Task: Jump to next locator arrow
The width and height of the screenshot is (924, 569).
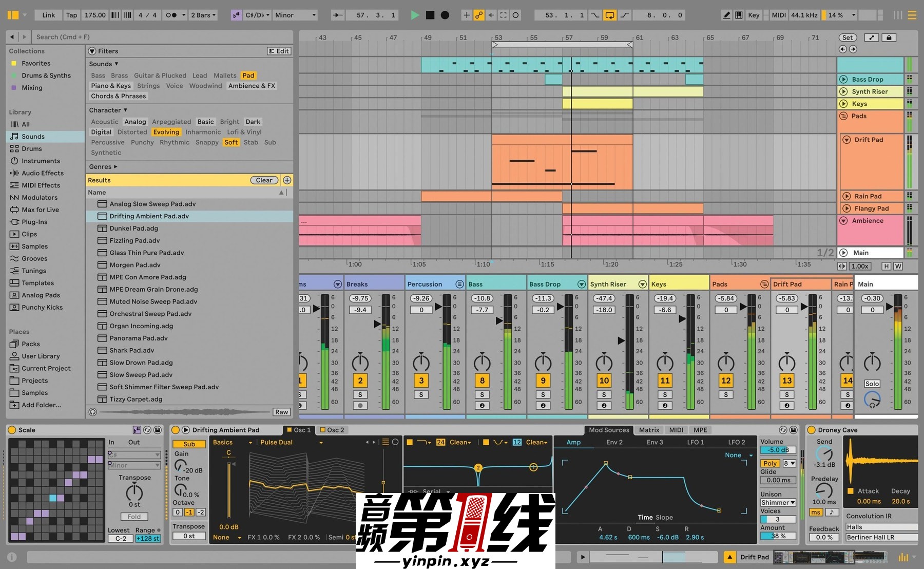Action: click(x=853, y=49)
